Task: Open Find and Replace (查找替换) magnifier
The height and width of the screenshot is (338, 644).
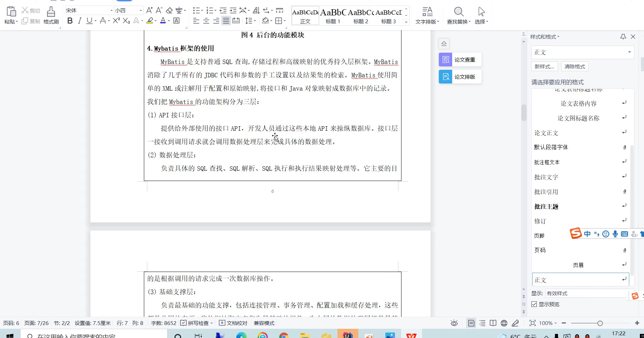Action: coord(459,12)
